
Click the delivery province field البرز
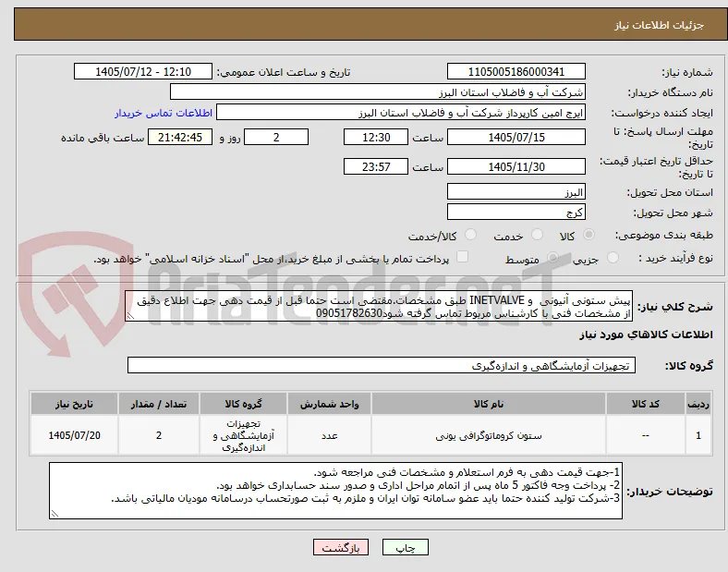(x=516, y=192)
